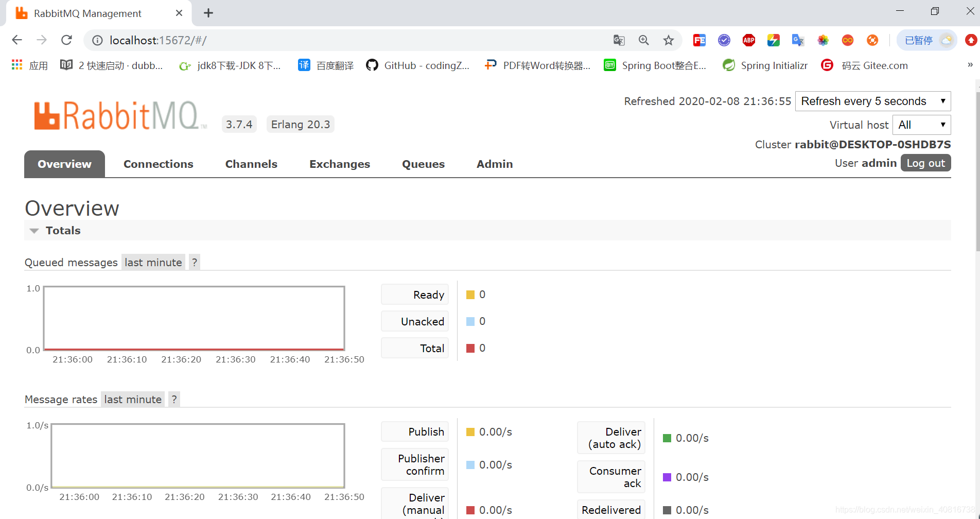Image resolution: width=980 pixels, height=519 pixels.
Task: Click cluster name rabbit@DESKTOP-0SHDB7S
Action: [873, 145]
